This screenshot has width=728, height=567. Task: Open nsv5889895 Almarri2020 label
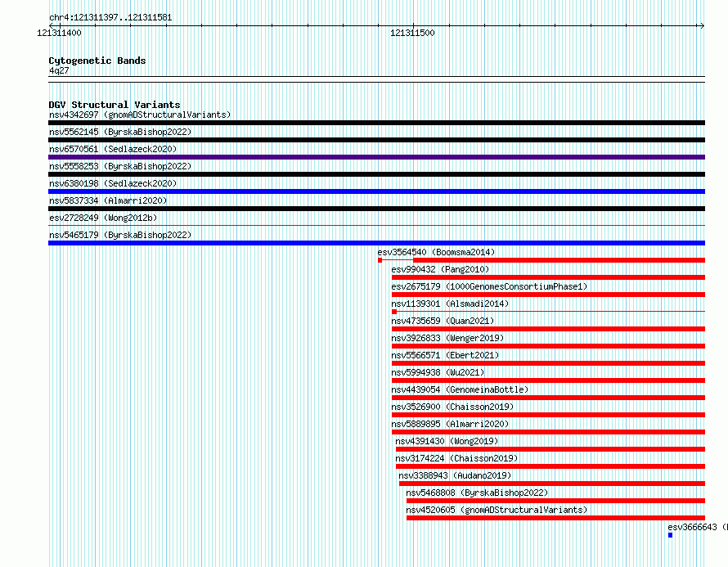450,424
